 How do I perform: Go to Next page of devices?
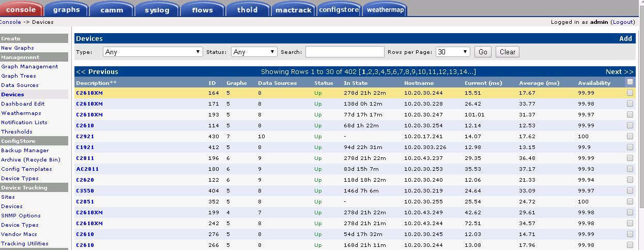point(619,71)
